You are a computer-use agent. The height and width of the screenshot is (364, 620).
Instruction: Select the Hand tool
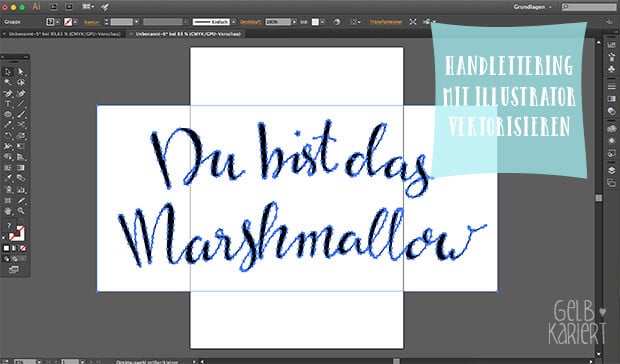[x=8, y=211]
